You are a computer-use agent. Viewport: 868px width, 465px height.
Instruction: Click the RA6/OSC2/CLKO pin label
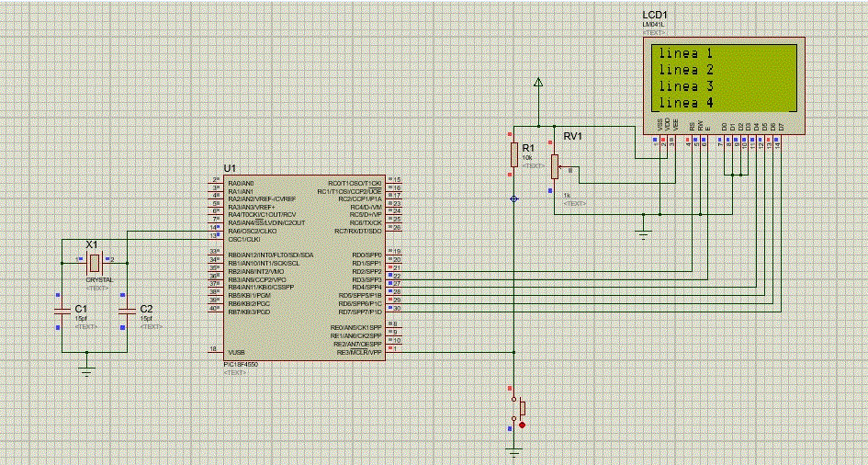point(253,231)
